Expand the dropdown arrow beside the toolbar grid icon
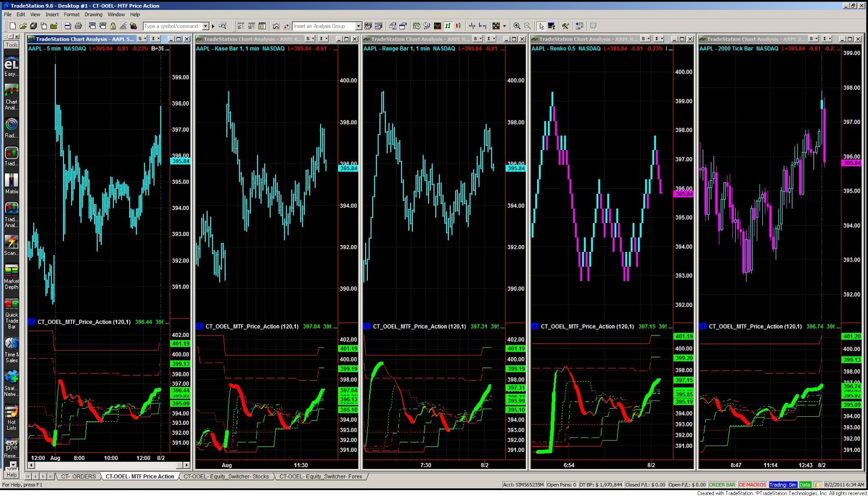This screenshot has width=868, height=496. [505, 26]
